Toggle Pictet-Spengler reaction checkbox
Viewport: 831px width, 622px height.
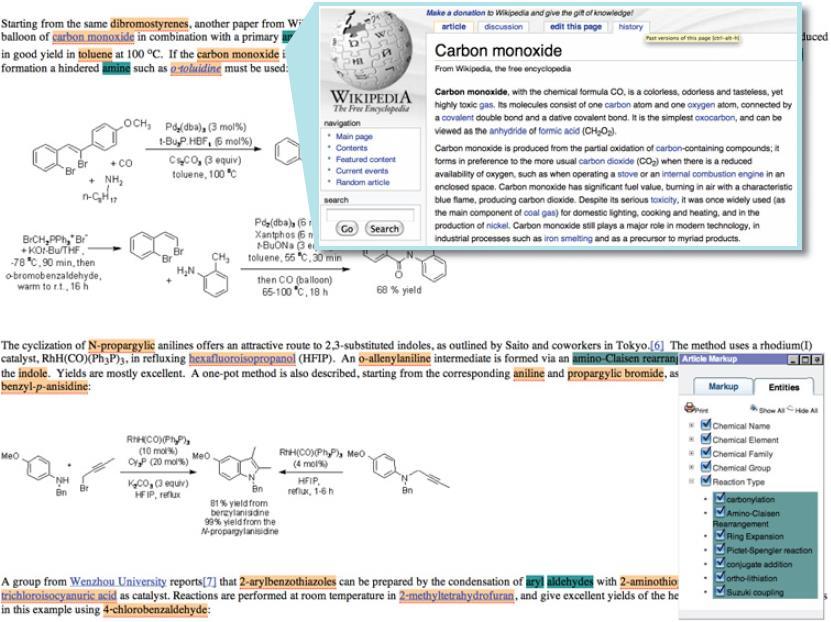coord(720,549)
